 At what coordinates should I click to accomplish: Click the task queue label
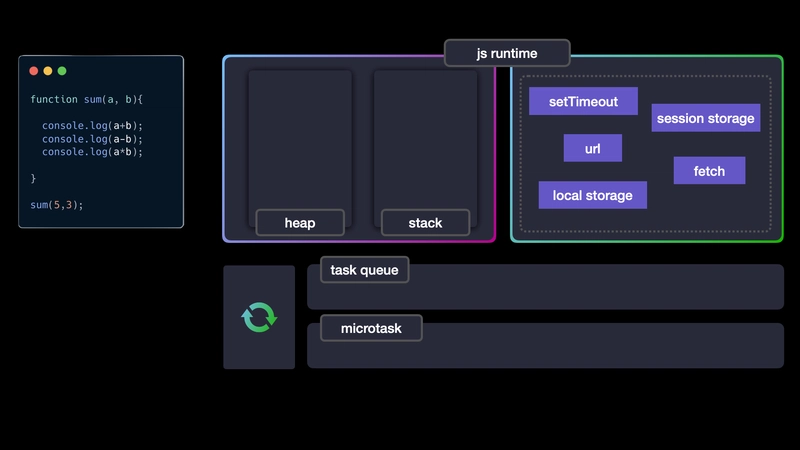(x=364, y=270)
